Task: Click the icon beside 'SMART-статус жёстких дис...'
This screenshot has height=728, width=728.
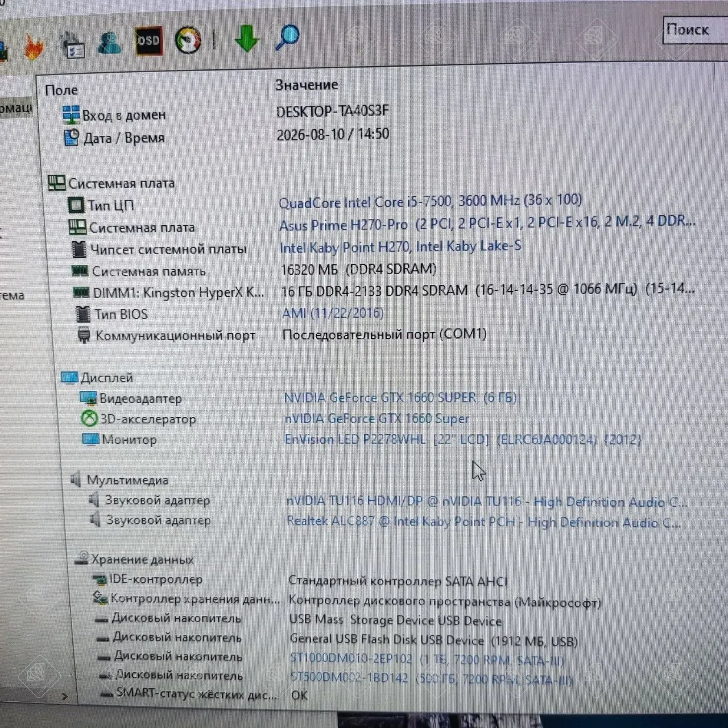Action: (107, 694)
